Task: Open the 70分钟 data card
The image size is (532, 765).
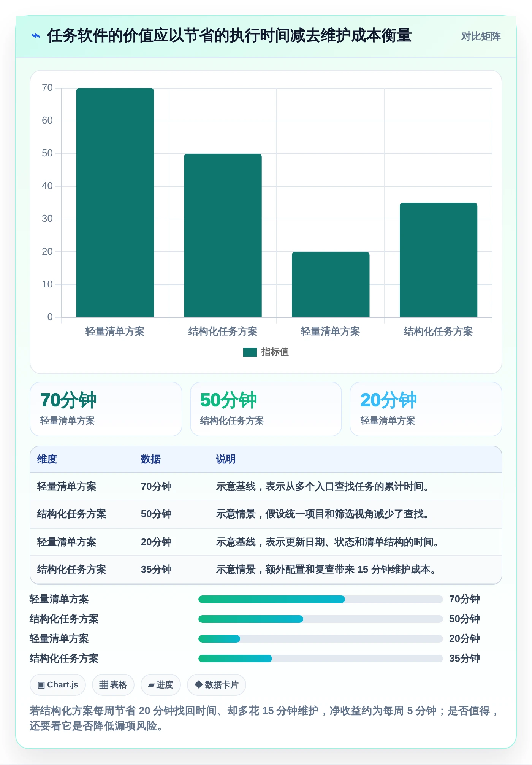Action: click(106, 409)
